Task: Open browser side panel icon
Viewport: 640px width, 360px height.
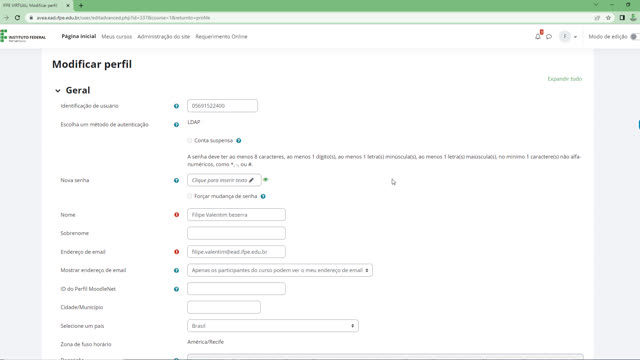Action: click(622, 18)
